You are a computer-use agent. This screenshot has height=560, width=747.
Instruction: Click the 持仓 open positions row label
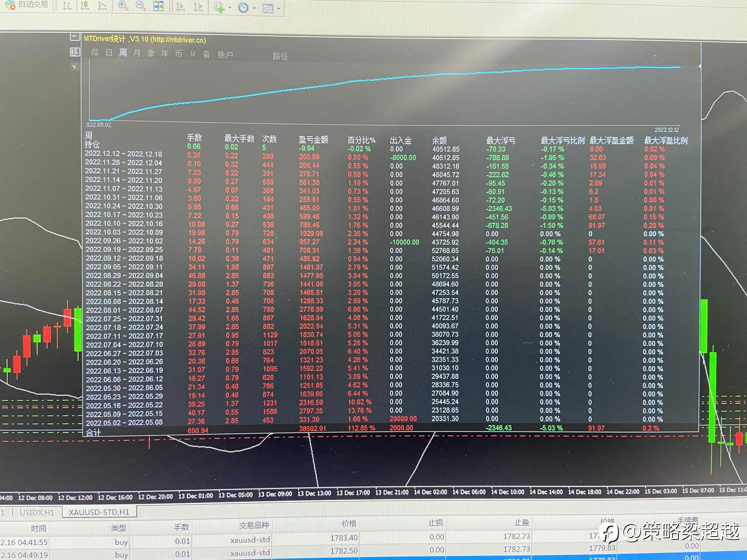point(92,145)
